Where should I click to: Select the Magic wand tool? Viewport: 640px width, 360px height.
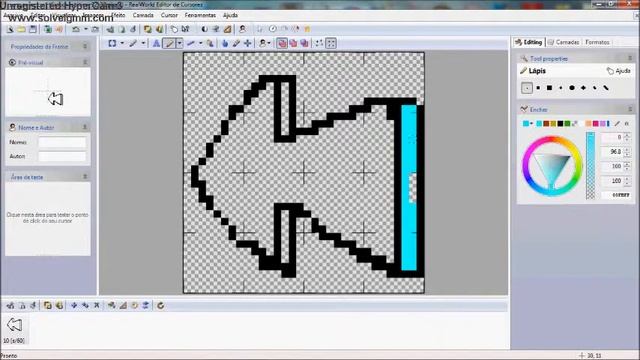[x=133, y=43]
